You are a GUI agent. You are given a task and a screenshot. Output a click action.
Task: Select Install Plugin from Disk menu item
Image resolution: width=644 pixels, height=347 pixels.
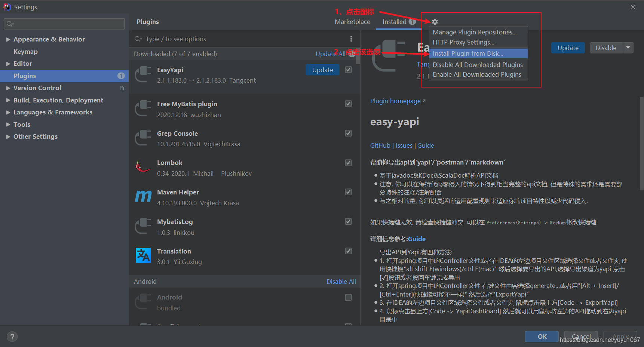[467, 53]
